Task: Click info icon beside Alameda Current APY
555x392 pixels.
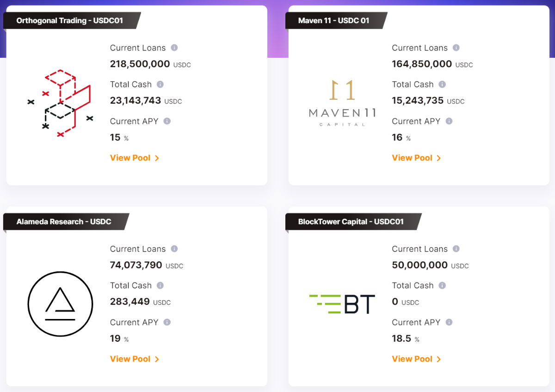Action: point(167,322)
